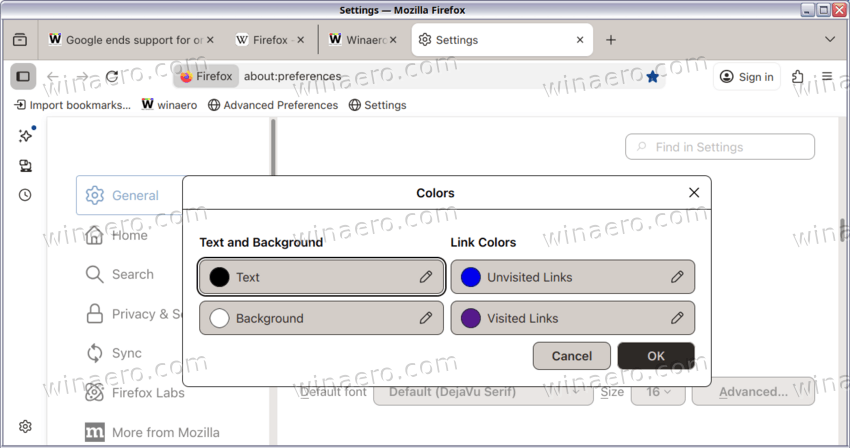The width and height of the screenshot is (850, 448).
Task: Pick the blue Unvisited Links swatch
Action: [471, 277]
